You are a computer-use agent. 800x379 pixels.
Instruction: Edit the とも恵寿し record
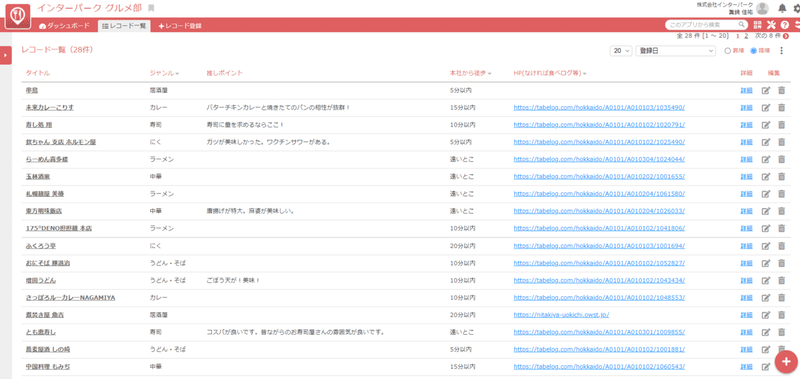(765, 332)
